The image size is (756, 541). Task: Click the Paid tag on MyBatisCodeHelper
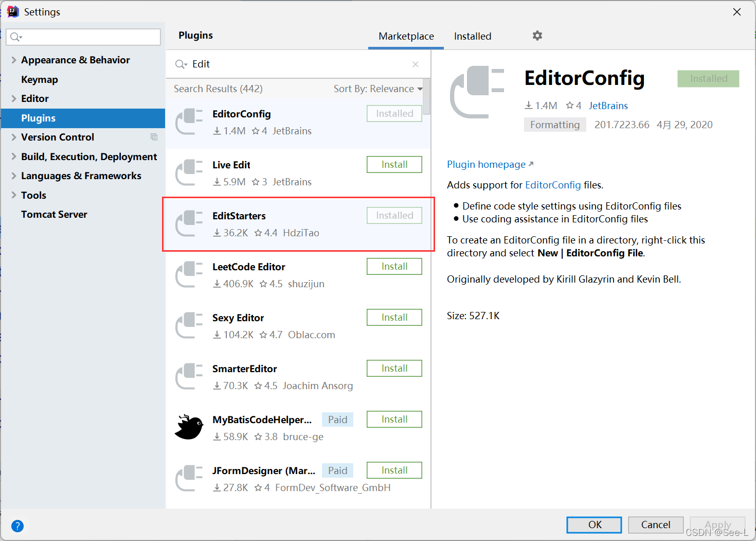pyautogui.click(x=337, y=420)
